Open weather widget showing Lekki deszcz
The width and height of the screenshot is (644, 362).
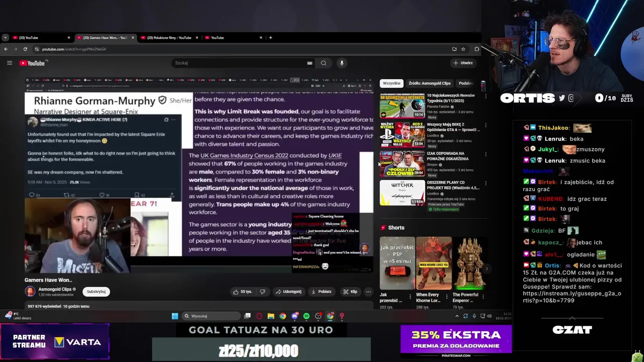18,316
